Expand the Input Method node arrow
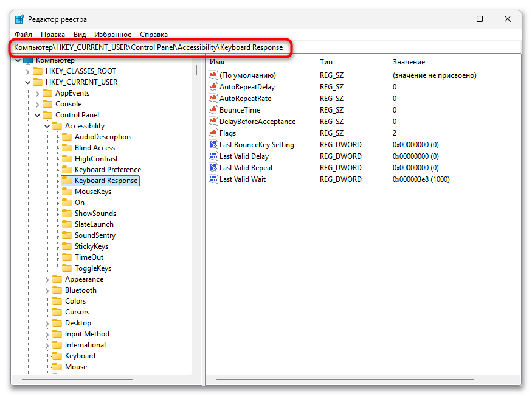The height and width of the screenshot is (396, 532). pos(47,334)
